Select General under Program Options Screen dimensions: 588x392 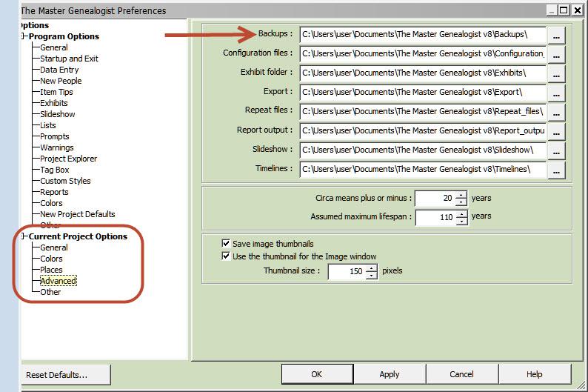click(x=54, y=47)
